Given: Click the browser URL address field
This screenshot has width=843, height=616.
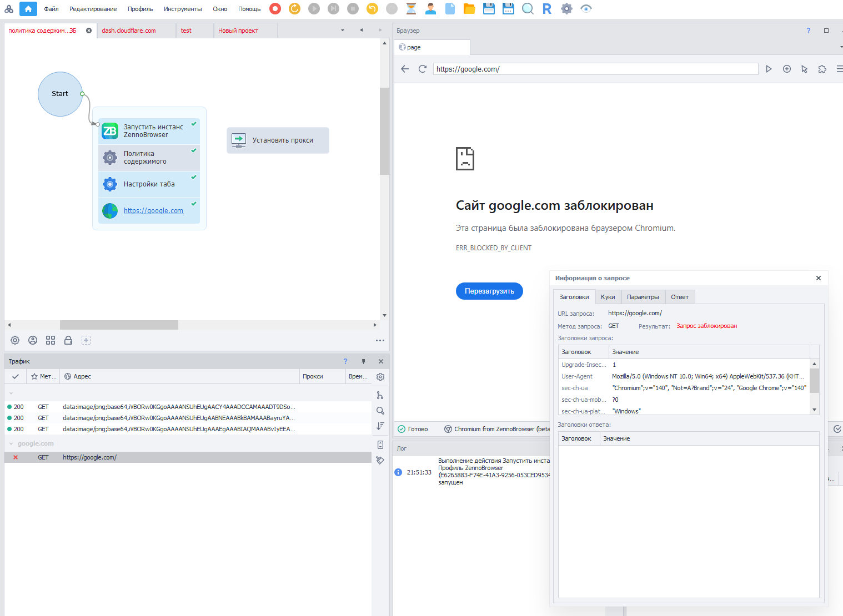Looking at the screenshot, I should tap(595, 69).
